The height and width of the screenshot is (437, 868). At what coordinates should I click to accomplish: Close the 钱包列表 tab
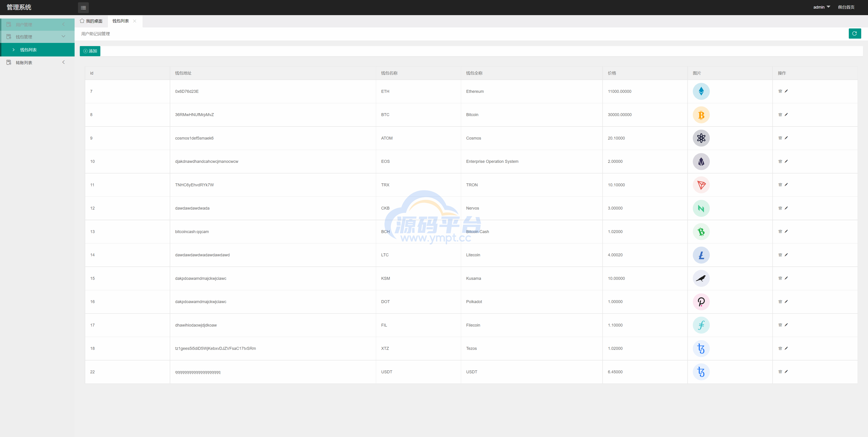coord(135,21)
